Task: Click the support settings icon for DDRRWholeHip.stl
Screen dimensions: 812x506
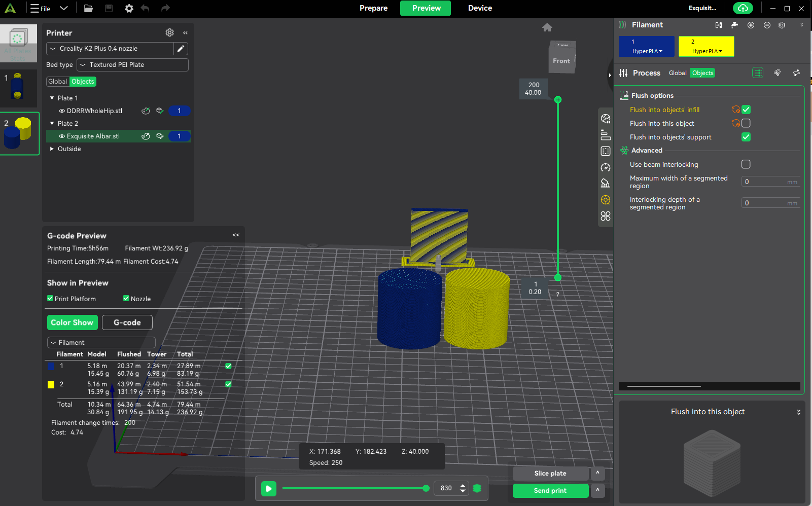Action: (160, 111)
